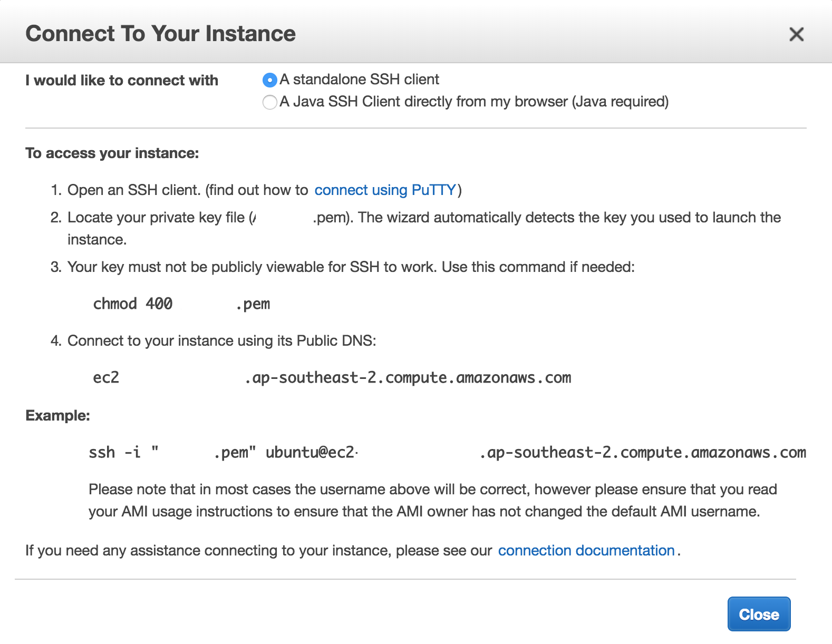Image resolution: width=832 pixels, height=644 pixels.
Task: Close the dialog with the X icon
Action: coord(796,34)
